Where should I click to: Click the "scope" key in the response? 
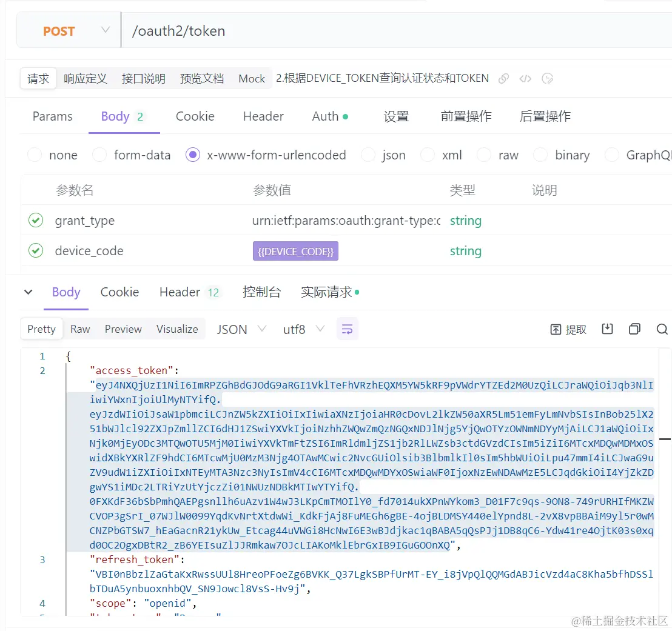[x=110, y=604]
